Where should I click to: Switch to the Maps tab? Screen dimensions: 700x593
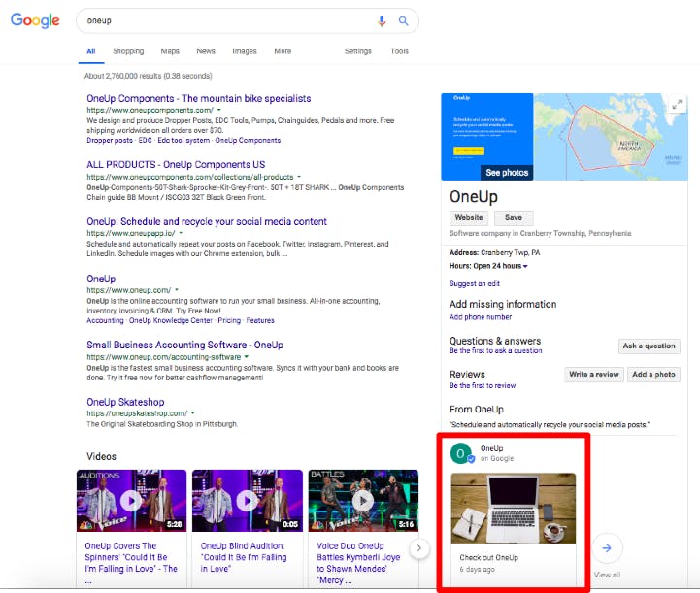(x=170, y=51)
